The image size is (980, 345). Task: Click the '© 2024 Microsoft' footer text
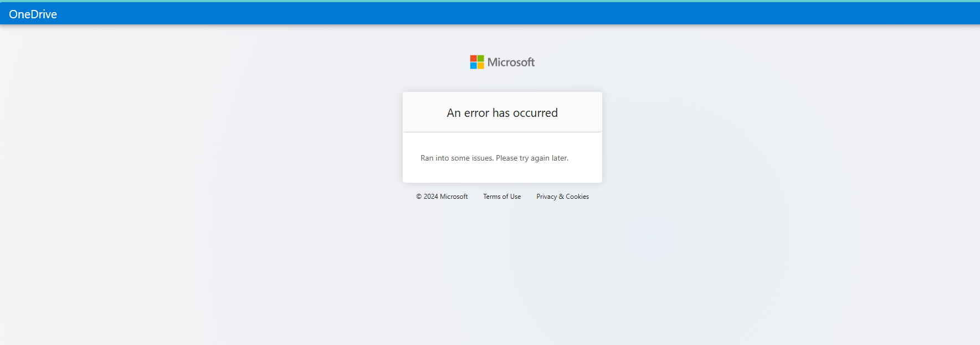[x=442, y=197]
